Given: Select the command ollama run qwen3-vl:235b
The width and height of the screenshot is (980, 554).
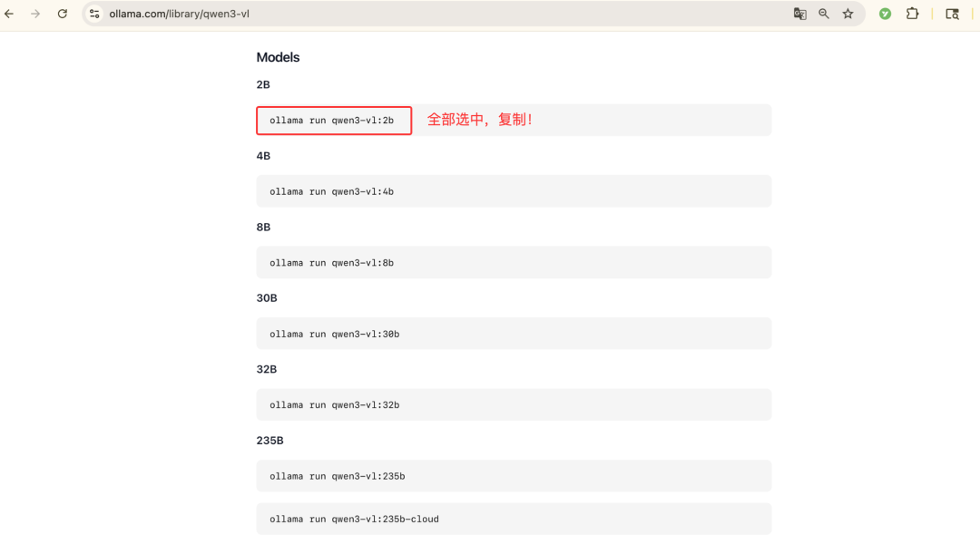Looking at the screenshot, I should point(338,477).
